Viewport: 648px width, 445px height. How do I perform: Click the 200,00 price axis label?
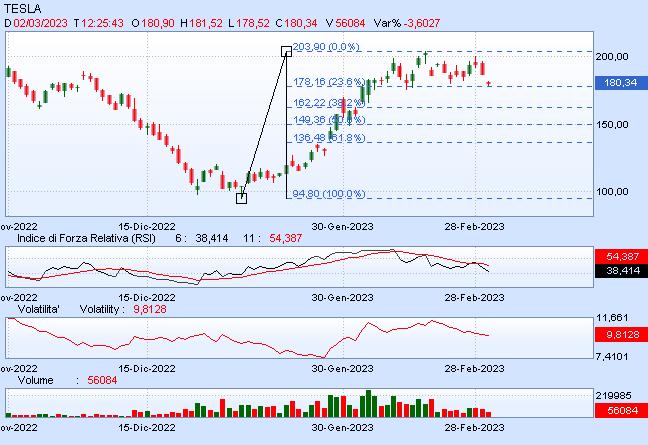(612, 57)
